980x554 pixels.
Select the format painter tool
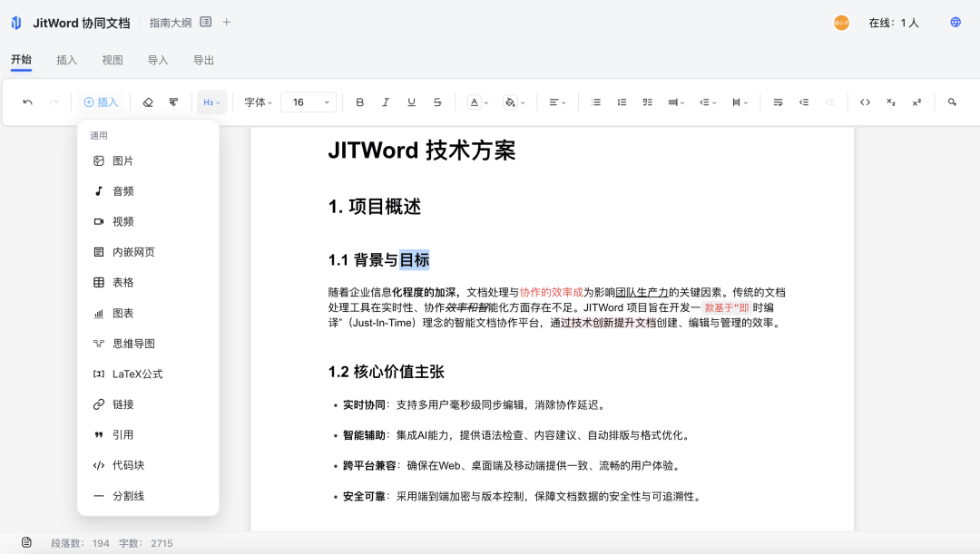coord(172,102)
